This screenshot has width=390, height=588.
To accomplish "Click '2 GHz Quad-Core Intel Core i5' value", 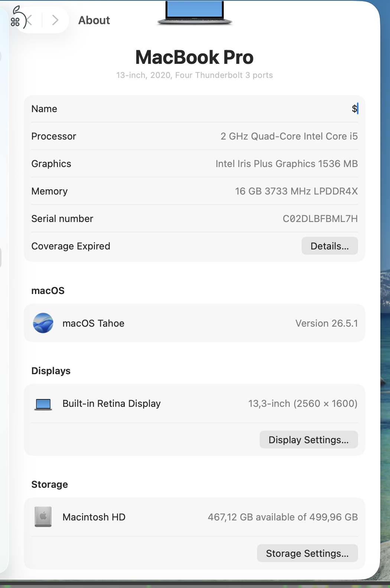I will click(289, 136).
